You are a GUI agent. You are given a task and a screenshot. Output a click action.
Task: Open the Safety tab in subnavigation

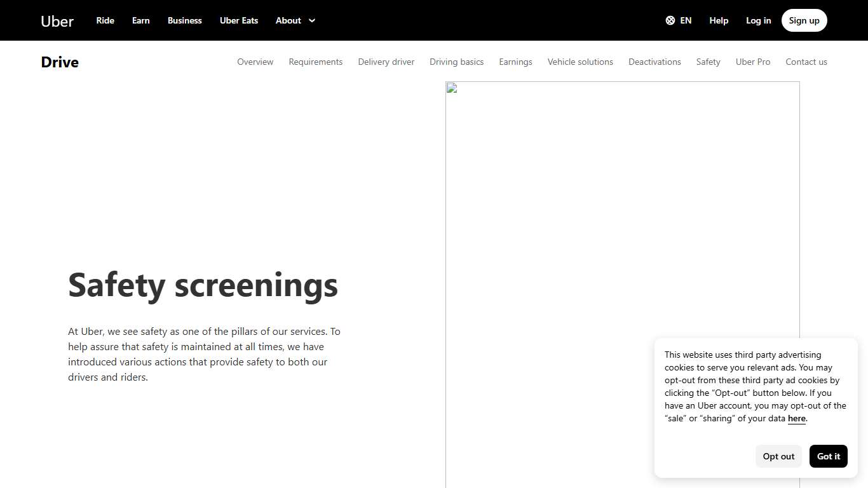click(708, 62)
